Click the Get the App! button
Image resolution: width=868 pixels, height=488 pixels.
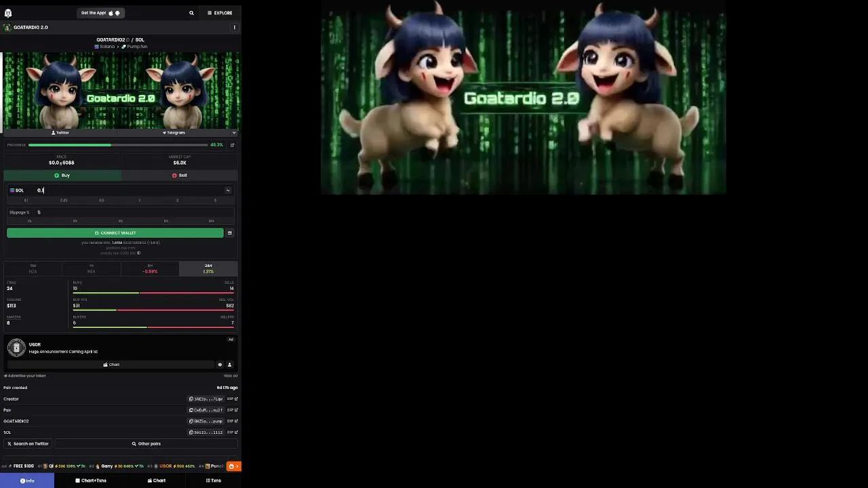pos(100,13)
